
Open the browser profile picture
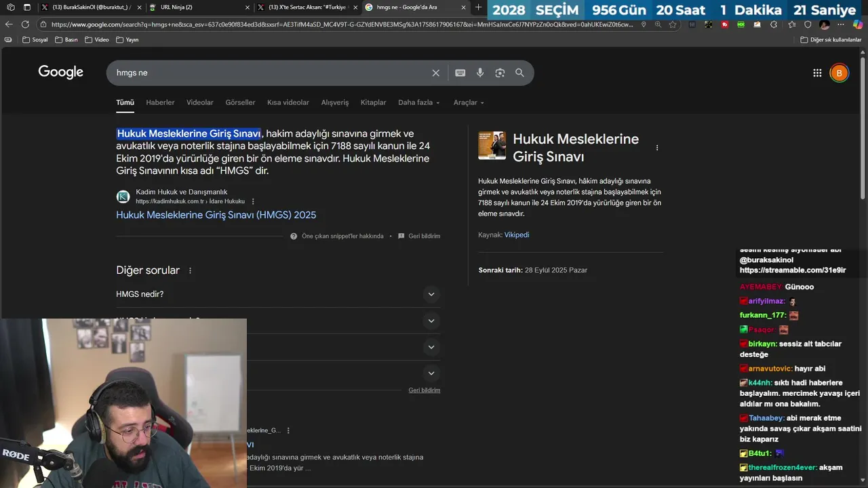point(825,24)
